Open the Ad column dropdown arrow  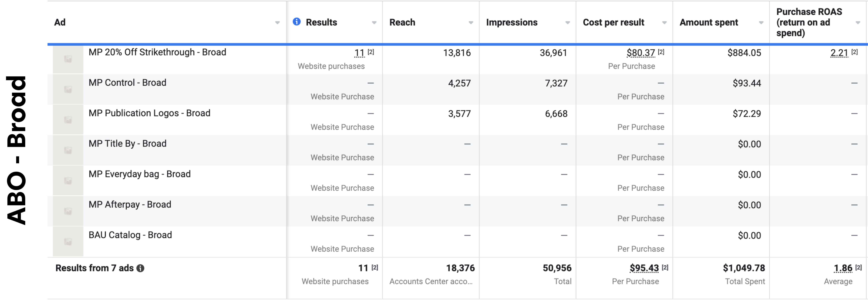(277, 23)
